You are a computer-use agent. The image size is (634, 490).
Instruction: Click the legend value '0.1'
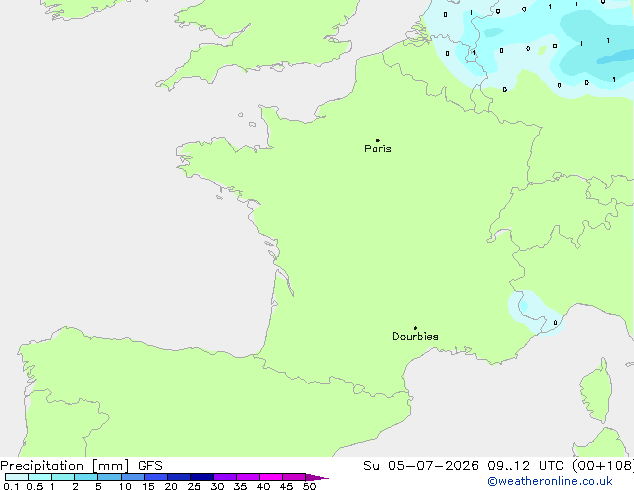point(11,486)
